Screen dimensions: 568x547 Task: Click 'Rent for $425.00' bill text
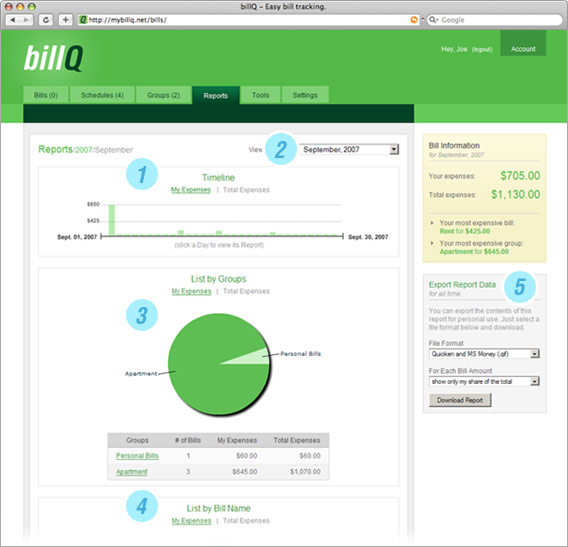pos(465,231)
